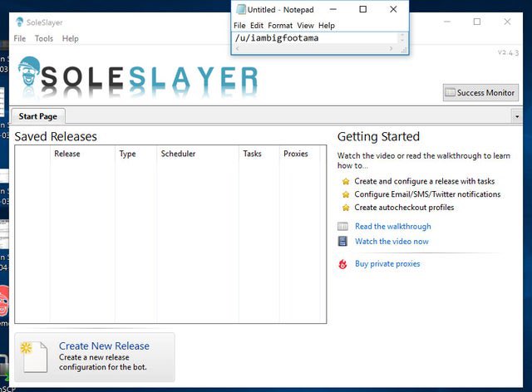Open the SoleSlayer Tools menu
The height and width of the screenshot is (392, 532).
(x=44, y=39)
